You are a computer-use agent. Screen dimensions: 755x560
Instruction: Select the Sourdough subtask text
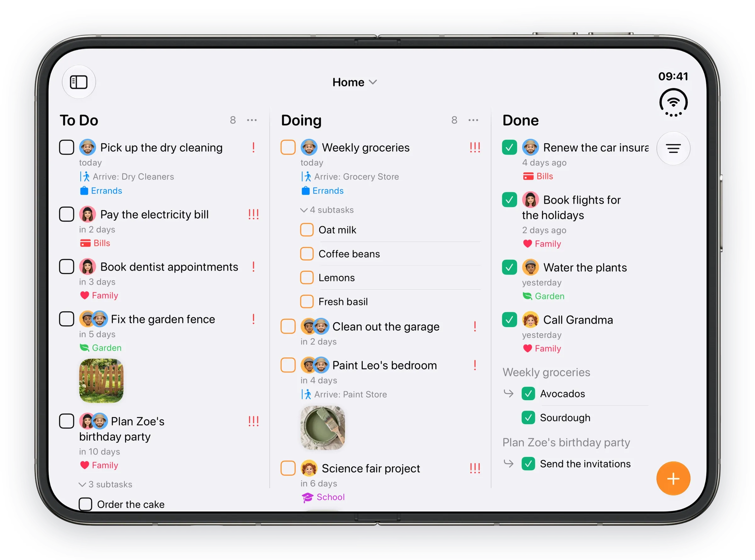(565, 417)
